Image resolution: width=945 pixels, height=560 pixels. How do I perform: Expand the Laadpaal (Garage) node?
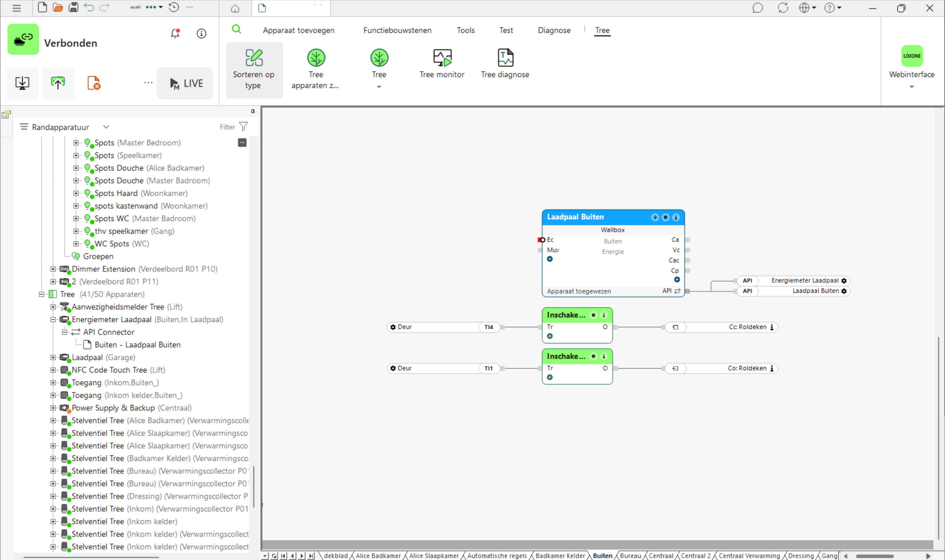coord(53,357)
